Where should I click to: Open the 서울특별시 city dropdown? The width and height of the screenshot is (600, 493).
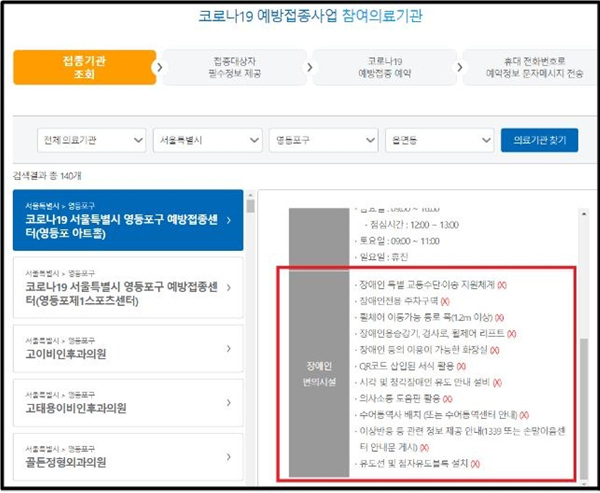(208, 140)
